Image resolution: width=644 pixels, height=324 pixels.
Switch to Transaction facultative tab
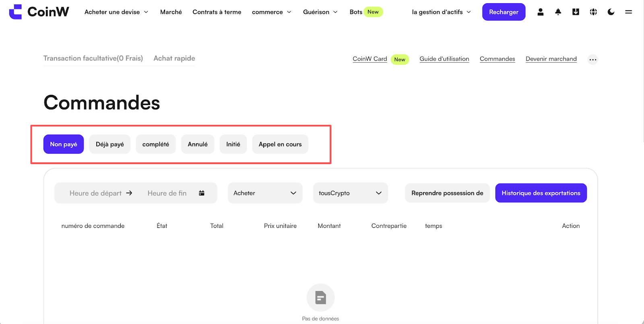click(x=93, y=58)
